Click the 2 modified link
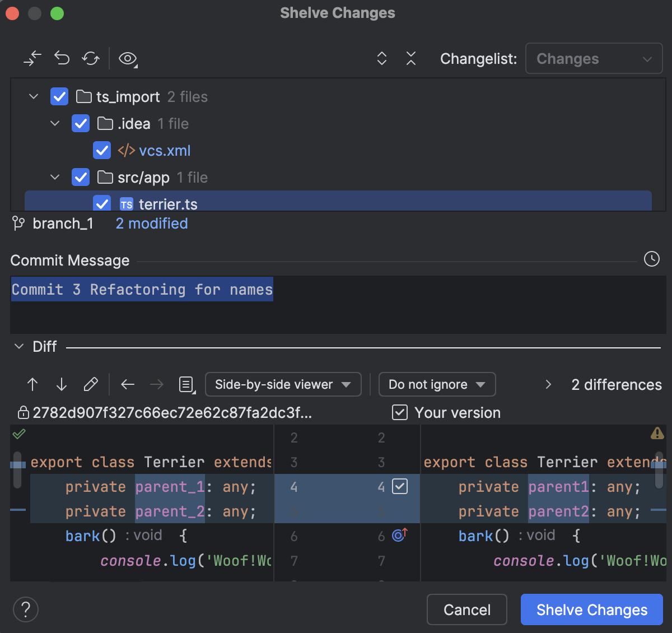 pos(151,224)
